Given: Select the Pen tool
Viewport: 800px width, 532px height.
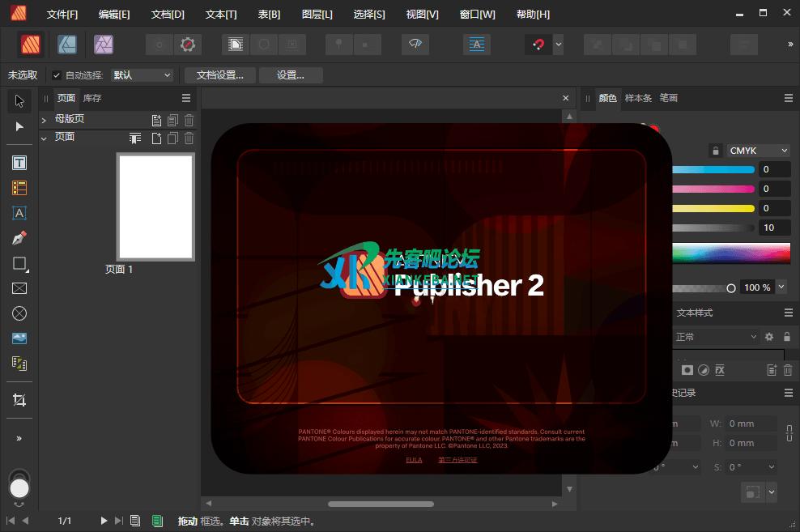Looking at the screenshot, I should click(19, 238).
